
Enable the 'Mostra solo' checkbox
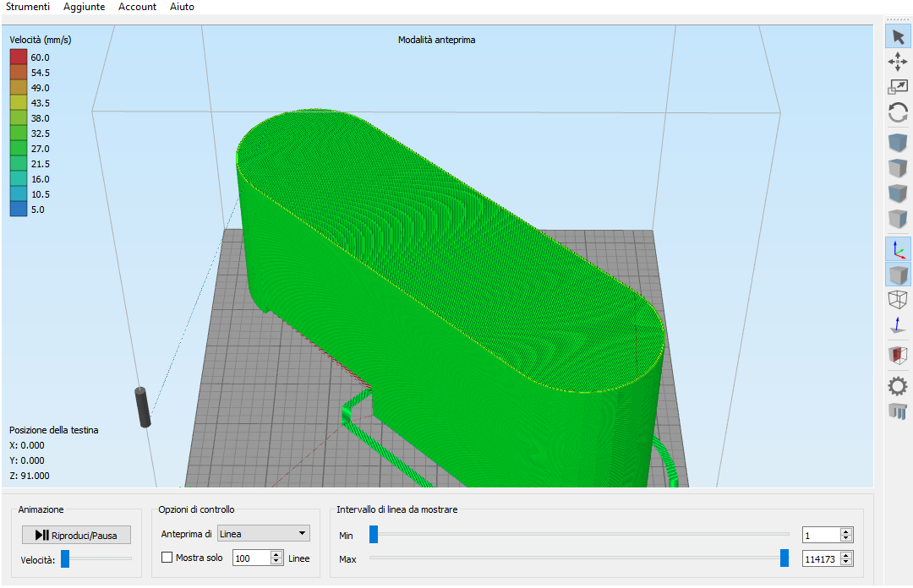167,558
